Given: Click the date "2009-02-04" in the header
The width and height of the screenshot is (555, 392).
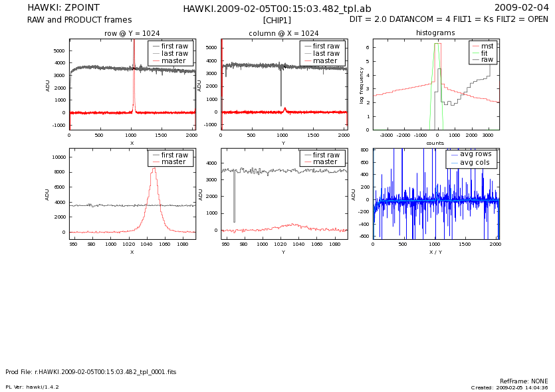Looking at the screenshot, I should [x=521, y=8].
